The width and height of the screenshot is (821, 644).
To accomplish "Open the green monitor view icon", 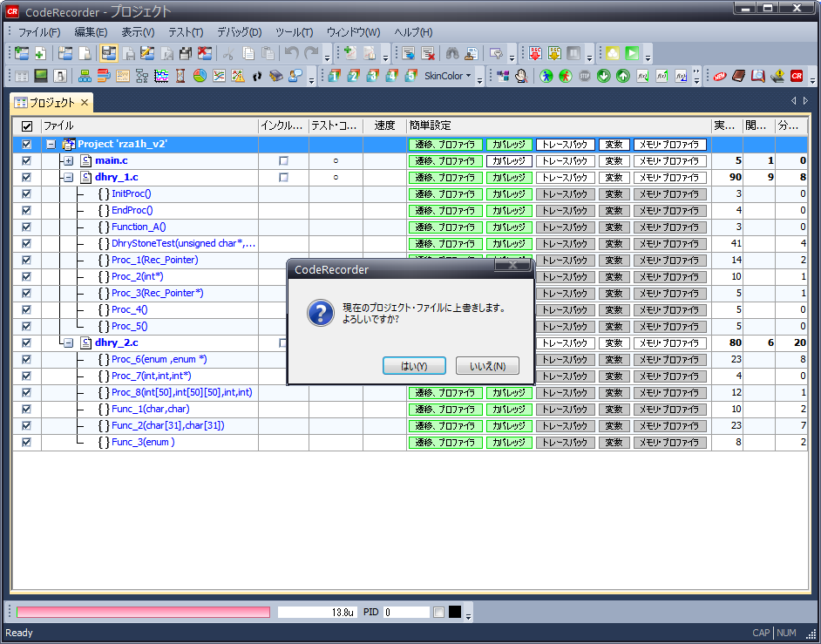I will [x=40, y=76].
